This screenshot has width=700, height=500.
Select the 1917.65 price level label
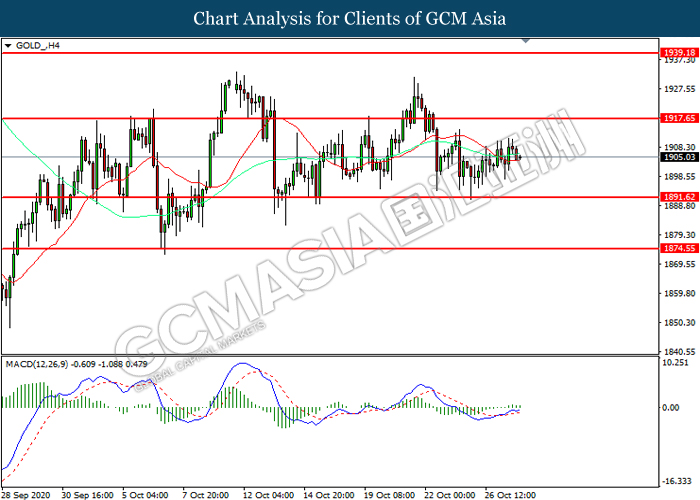(679, 118)
